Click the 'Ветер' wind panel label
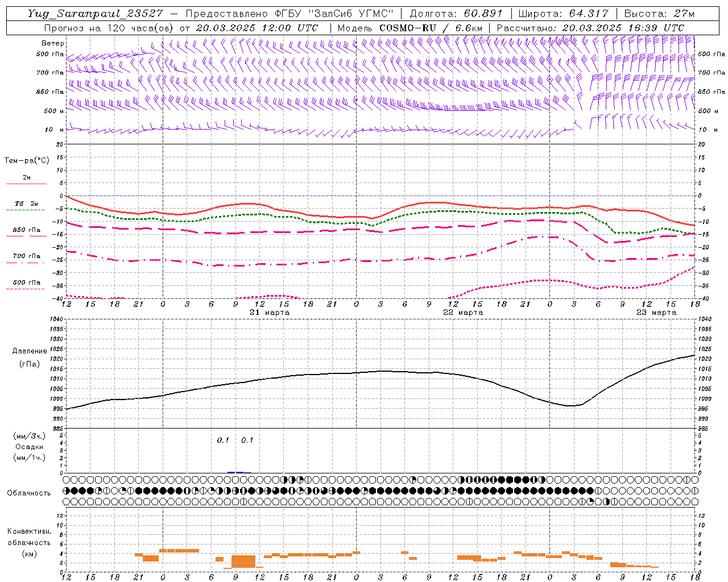Image resolution: width=728 pixels, height=582 pixels. [x=53, y=43]
